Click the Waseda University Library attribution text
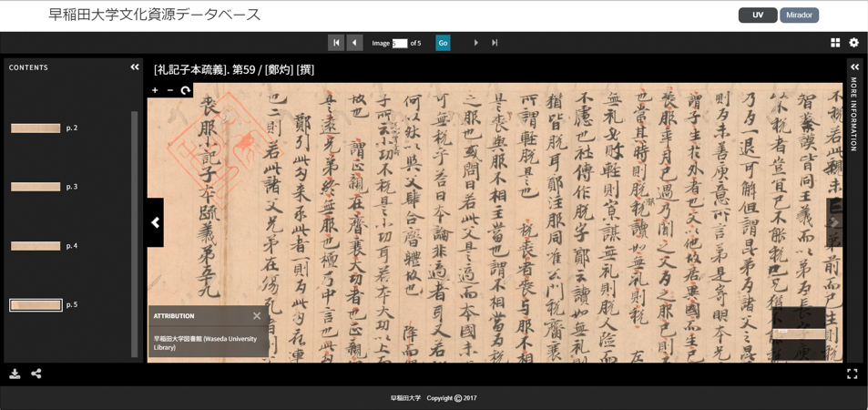Image resolution: width=868 pixels, height=410 pixels. point(207,343)
